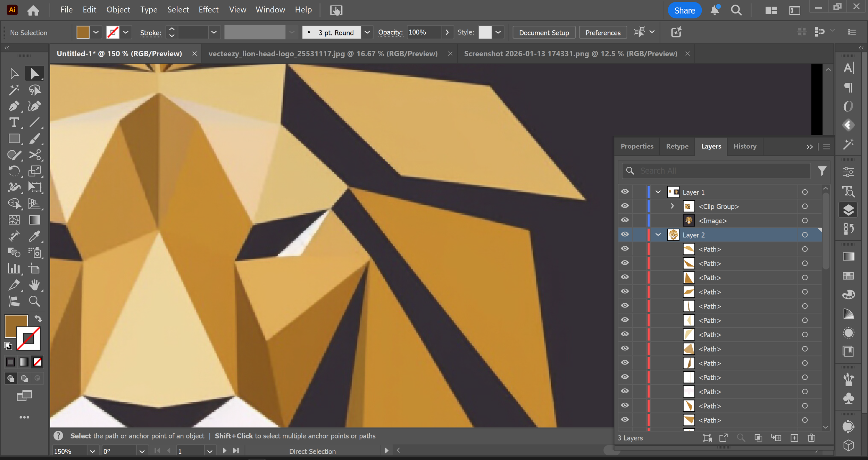Hide the first <Path> under Layer 2
The width and height of the screenshot is (868, 460).
(x=625, y=248)
